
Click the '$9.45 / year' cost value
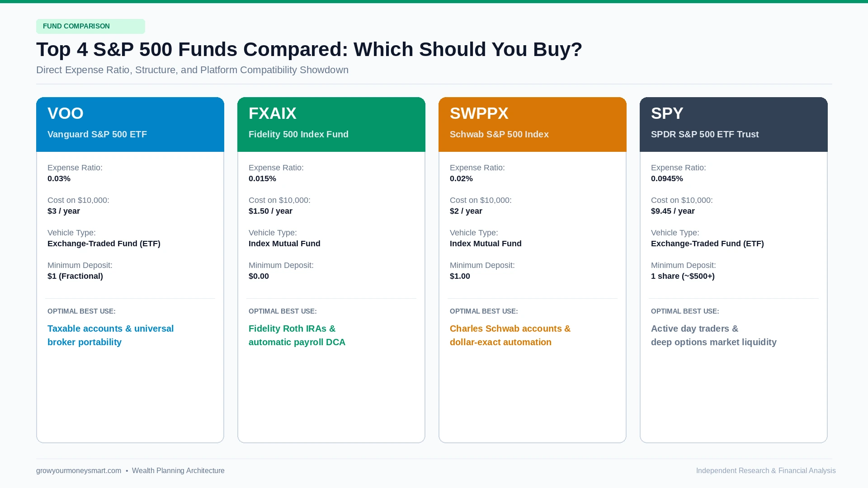[673, 211]
